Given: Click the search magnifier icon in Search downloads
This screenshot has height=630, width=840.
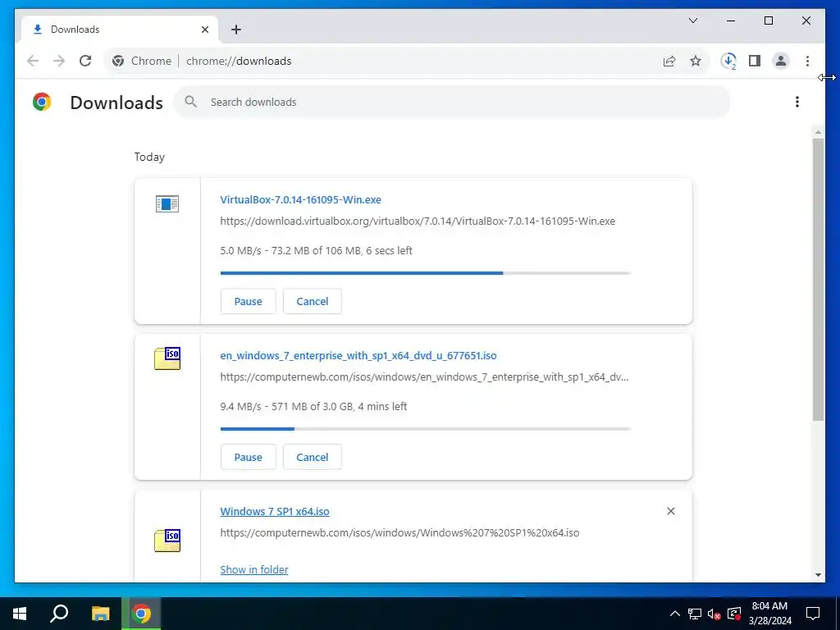Looking at the screenshot, I should pos(190,102).
